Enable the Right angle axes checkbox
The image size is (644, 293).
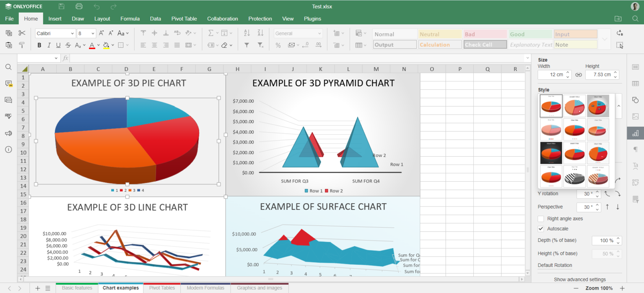pyautogui.click(x=541, y=219)
